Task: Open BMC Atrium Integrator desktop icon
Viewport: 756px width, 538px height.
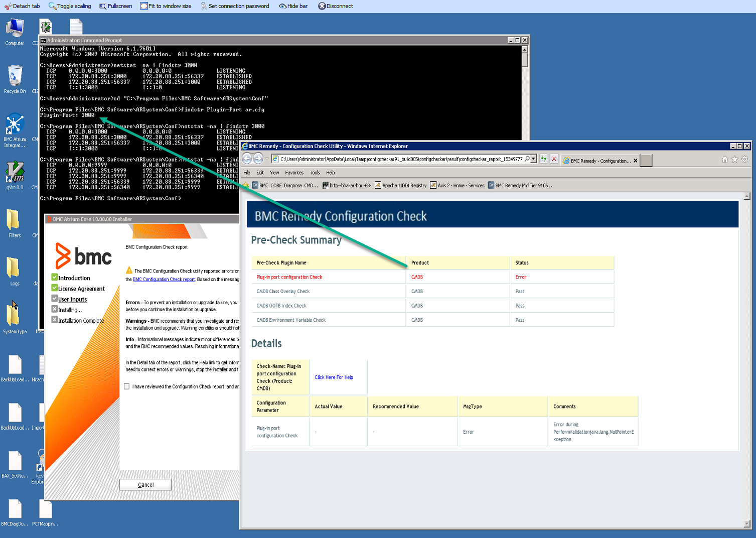Action: click(x=15, y=130)
